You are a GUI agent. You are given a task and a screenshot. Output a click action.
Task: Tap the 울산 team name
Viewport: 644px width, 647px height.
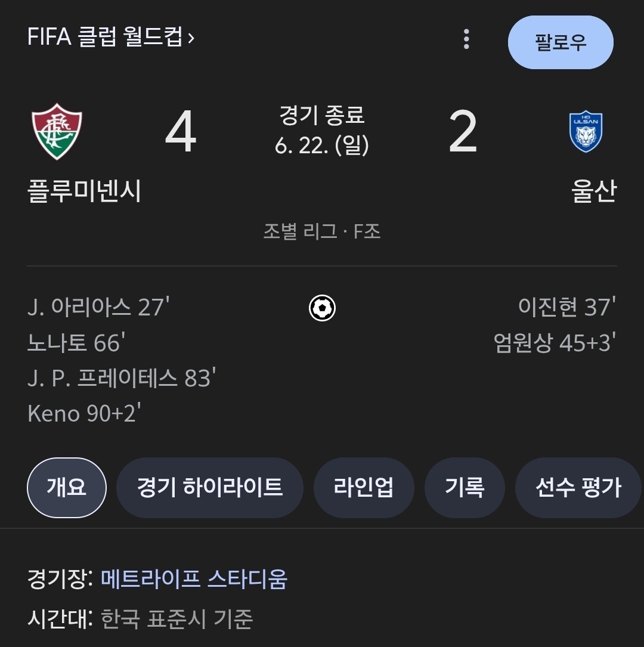pos(594,191)
